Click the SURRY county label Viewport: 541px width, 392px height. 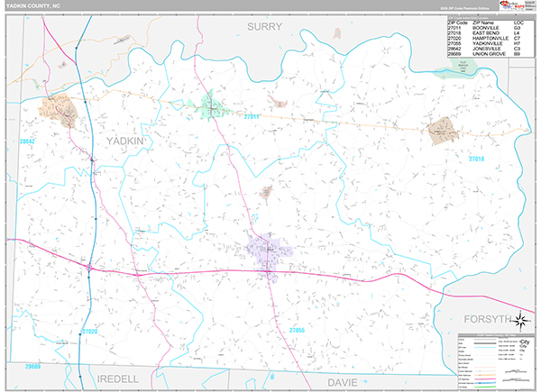pos(264,26)
